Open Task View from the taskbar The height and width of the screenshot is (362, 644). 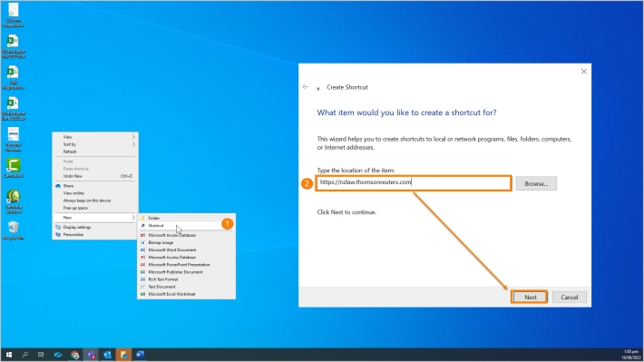tap(41, 355)
